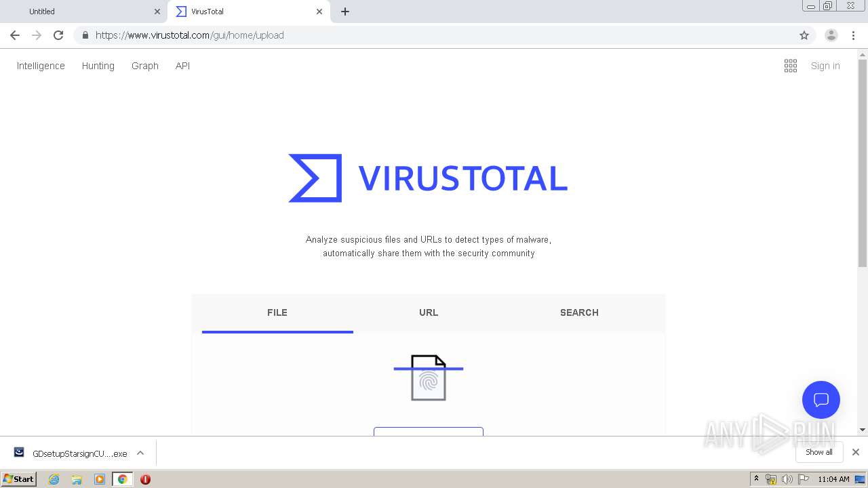Open the Intelligence link
The height and width of the screenshot is (488, 868).
coord(41,66)
